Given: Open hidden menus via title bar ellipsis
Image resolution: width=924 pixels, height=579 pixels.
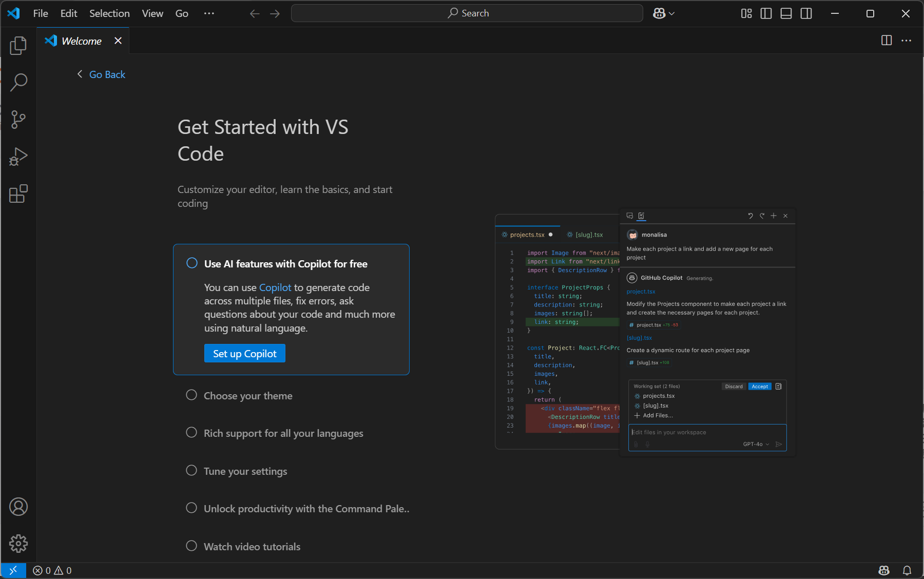Looking at the screenshot, I should (x=209, y=13).
